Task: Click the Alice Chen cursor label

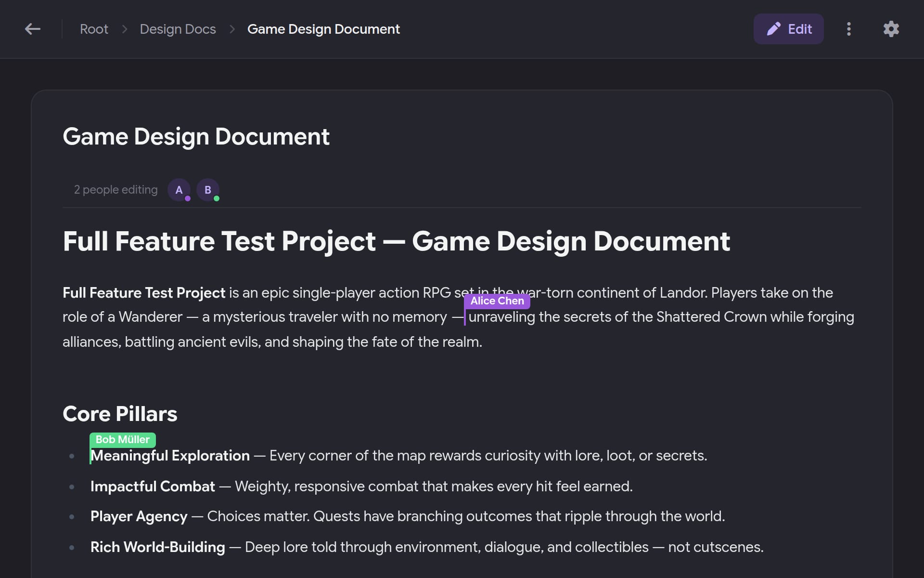Action: [497, 301]
